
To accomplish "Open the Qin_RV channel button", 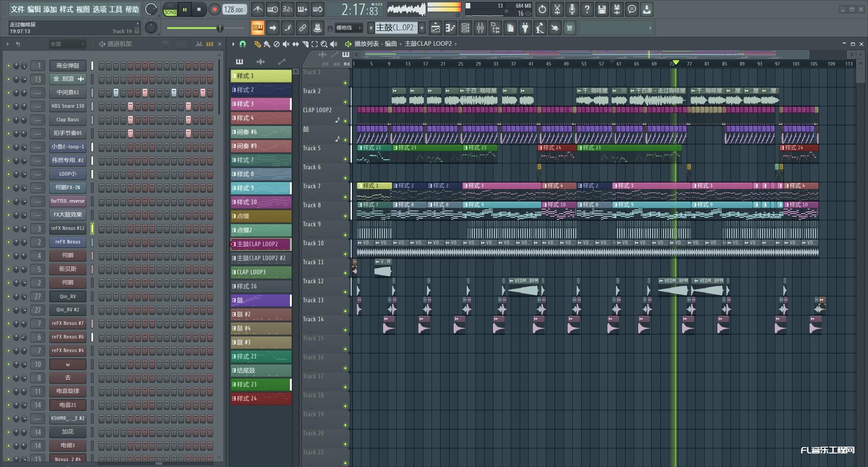I will 68,296.
